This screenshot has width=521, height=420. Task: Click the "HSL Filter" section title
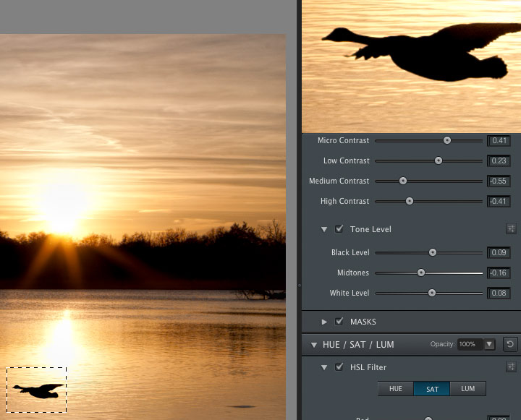click(368, 367)
